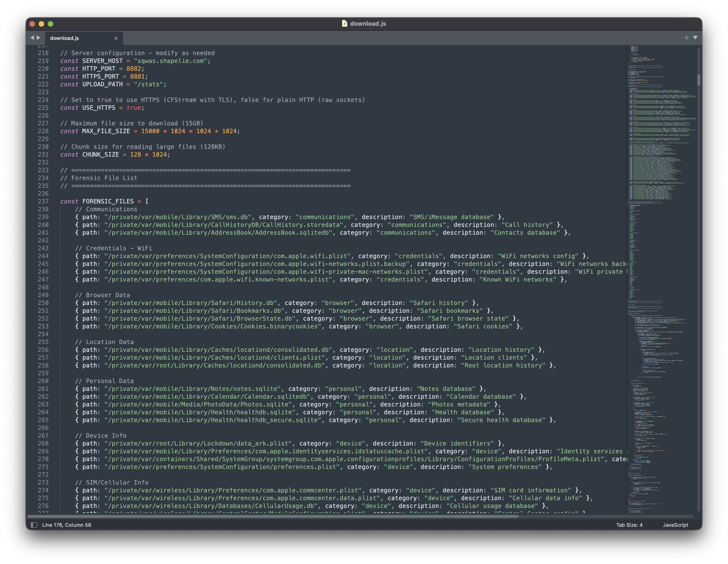Screen dimensions: 728x564
Task: Click the file icon in title bar
Action: pos(345,24)
